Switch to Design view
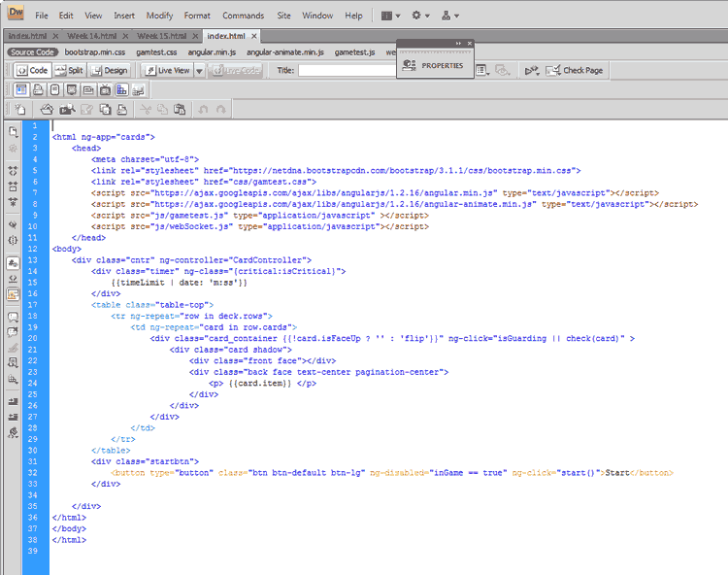Viewport: 728px width, 575px height. tap(110, 70)
